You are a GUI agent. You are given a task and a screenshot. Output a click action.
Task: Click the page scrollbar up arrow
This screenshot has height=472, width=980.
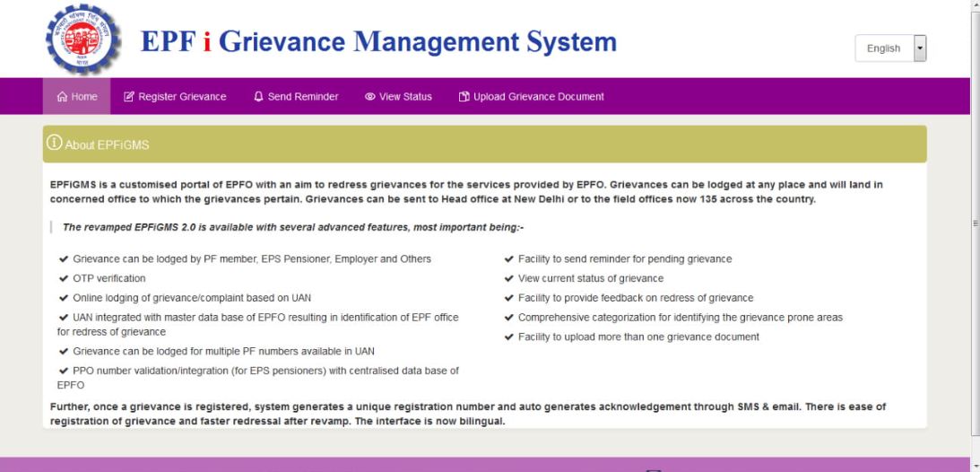click(974, 5)
